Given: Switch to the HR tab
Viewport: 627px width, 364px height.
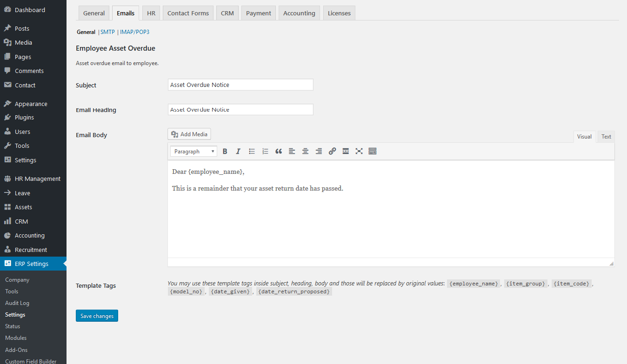Looking at the screenshot, I should pos(151,13).
